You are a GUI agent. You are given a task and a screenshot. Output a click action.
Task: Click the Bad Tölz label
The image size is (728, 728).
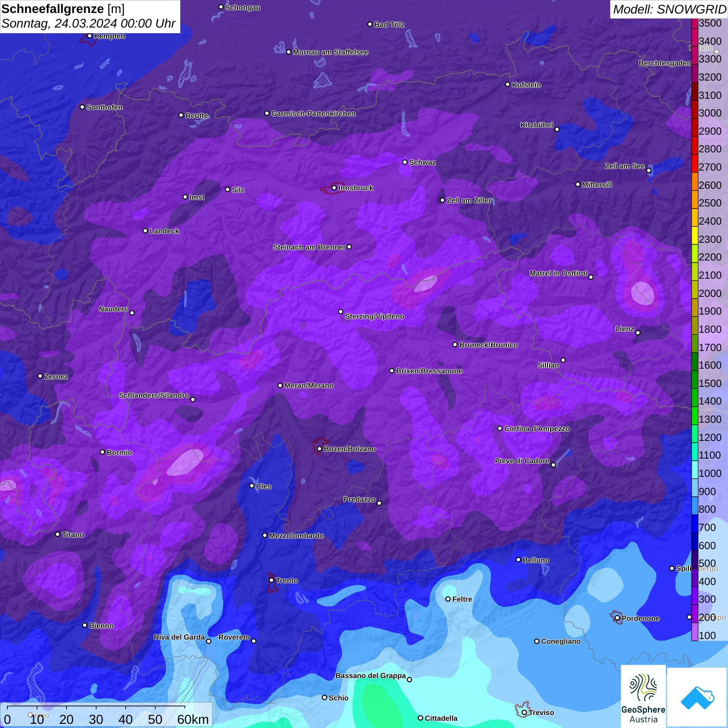tap(389, 24)
